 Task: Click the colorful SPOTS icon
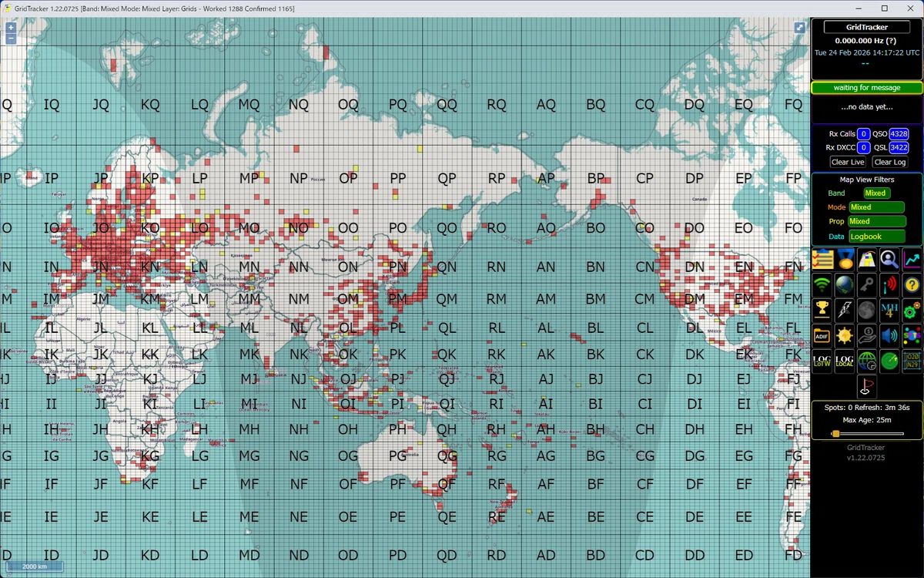pyautogui.click(x=912, y=336)
